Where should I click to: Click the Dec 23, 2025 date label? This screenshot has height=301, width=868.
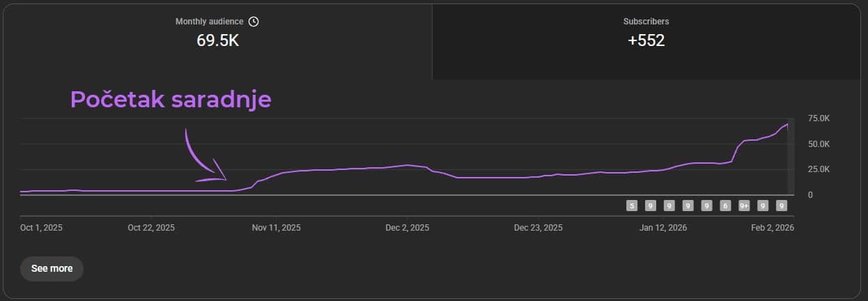pyautogui.click(x=538, y=228)
